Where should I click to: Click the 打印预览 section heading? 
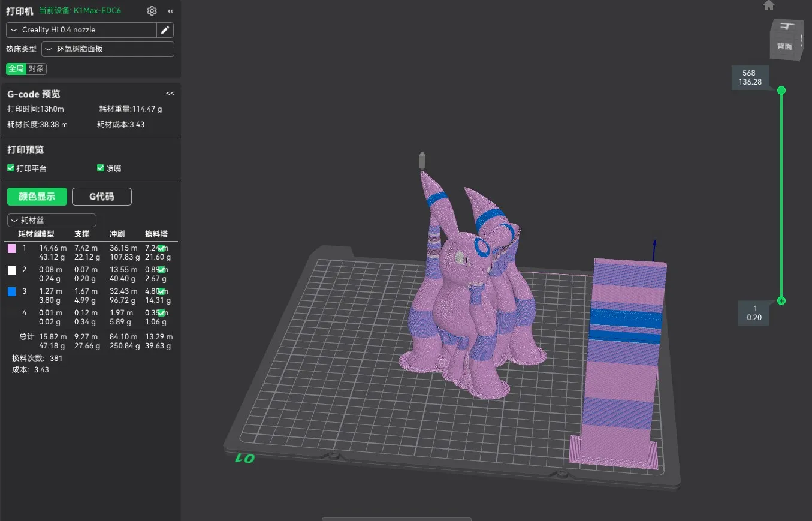pyautogui.click(x=25, y=150)
